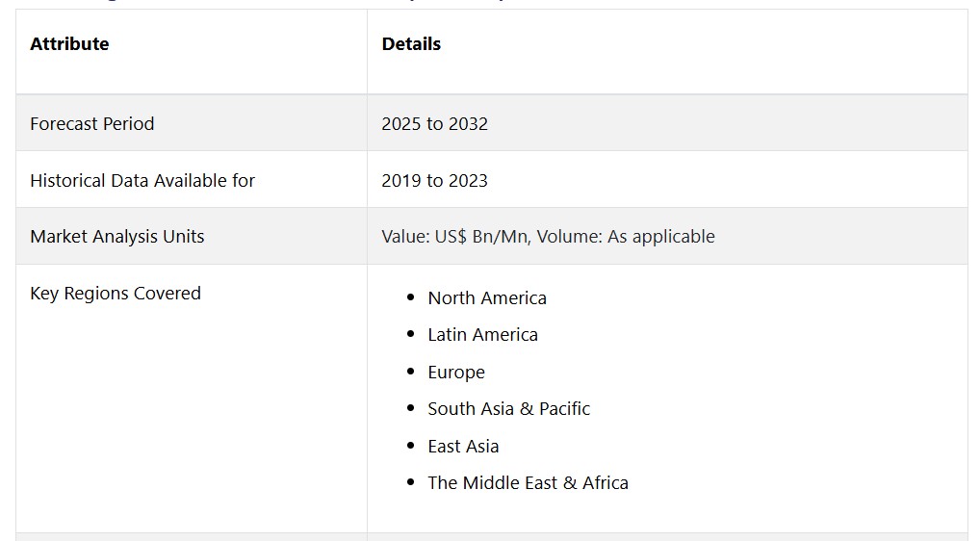Click the bullet before Europe

tap(411, 371)
